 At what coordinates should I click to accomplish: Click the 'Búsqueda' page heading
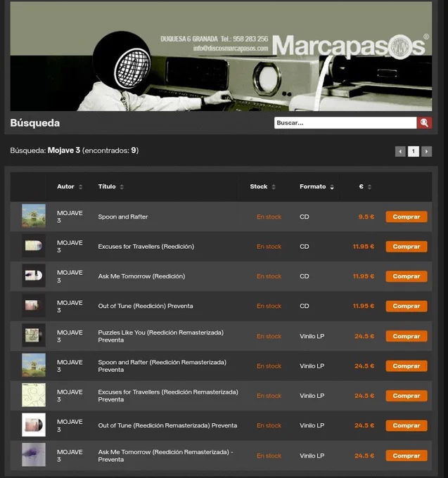coord(35,123)
